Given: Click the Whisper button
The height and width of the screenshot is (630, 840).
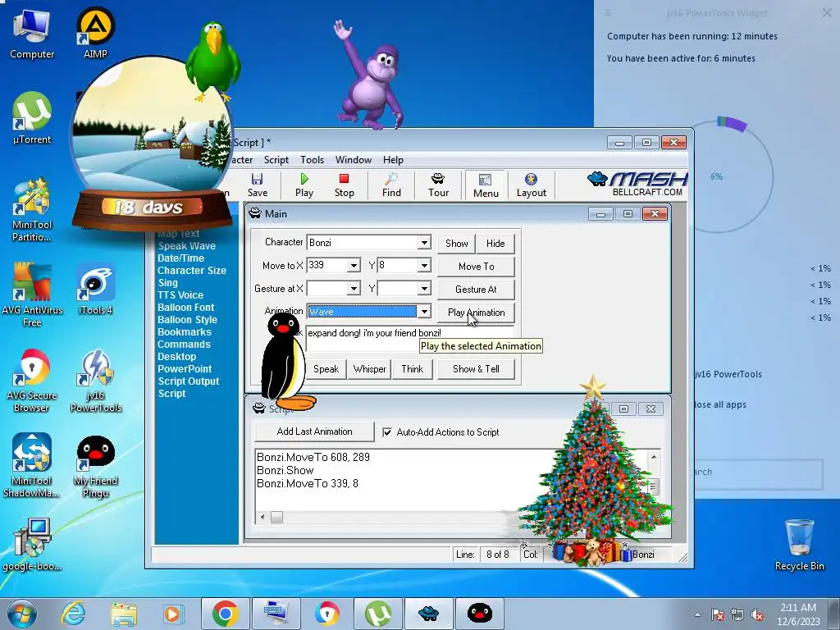Looking at the screenshot, I should point(370,369).
